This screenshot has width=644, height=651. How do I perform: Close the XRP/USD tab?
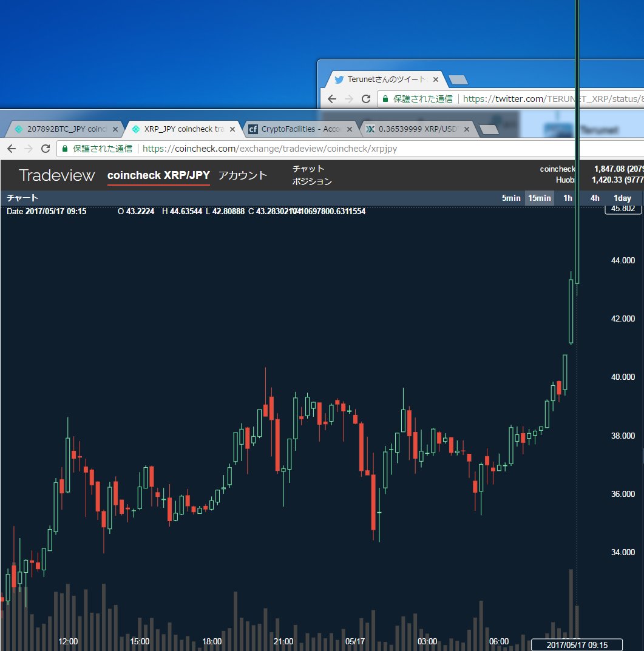(467, 129)
